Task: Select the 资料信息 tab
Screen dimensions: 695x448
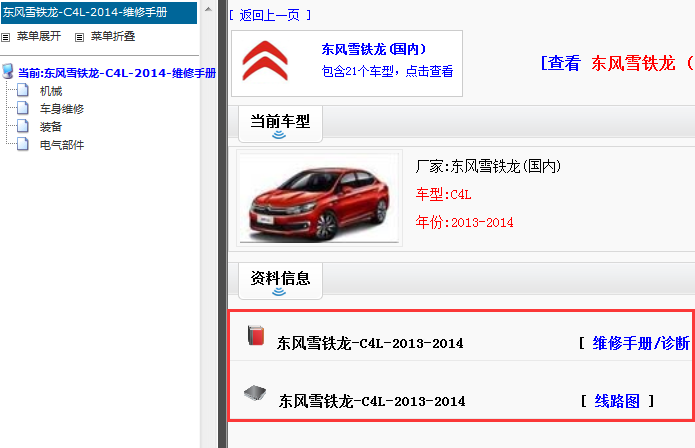Action: coord(280,281)
